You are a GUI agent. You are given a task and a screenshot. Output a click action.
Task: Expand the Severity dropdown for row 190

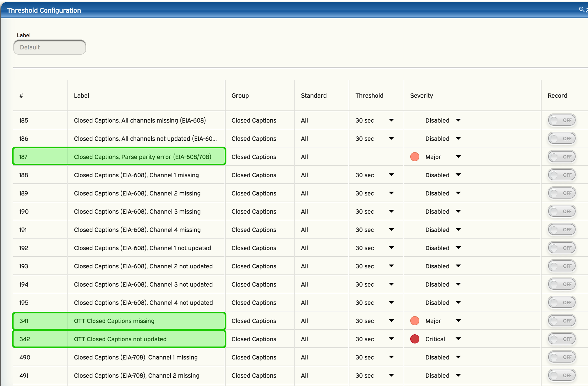[x=458, y=211]
